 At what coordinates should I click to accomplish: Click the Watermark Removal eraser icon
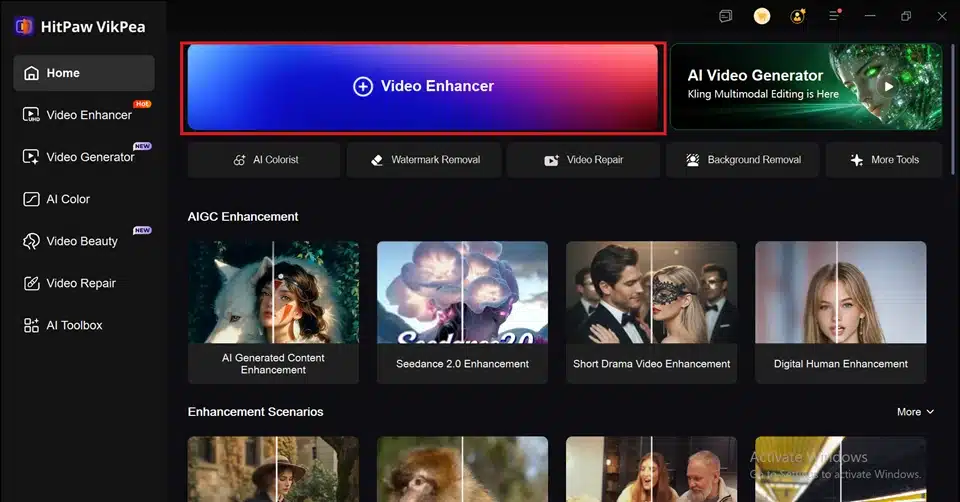click(377, 160)
